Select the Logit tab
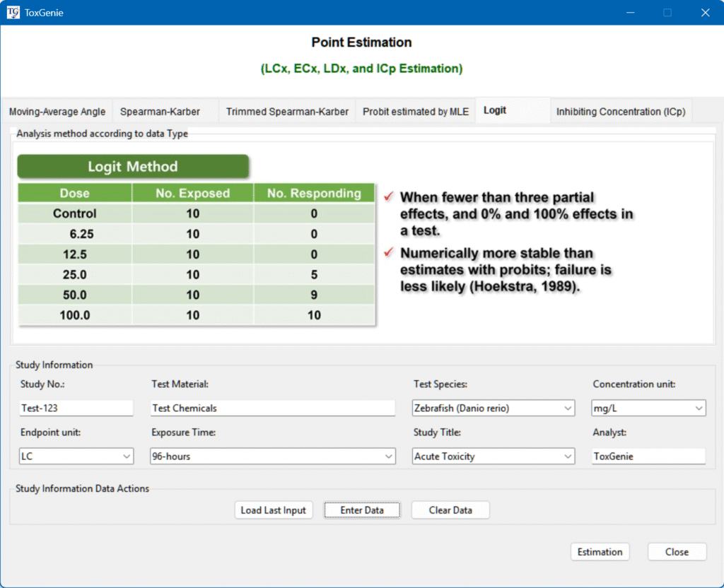Screen dimensions: 724x588 495,110
